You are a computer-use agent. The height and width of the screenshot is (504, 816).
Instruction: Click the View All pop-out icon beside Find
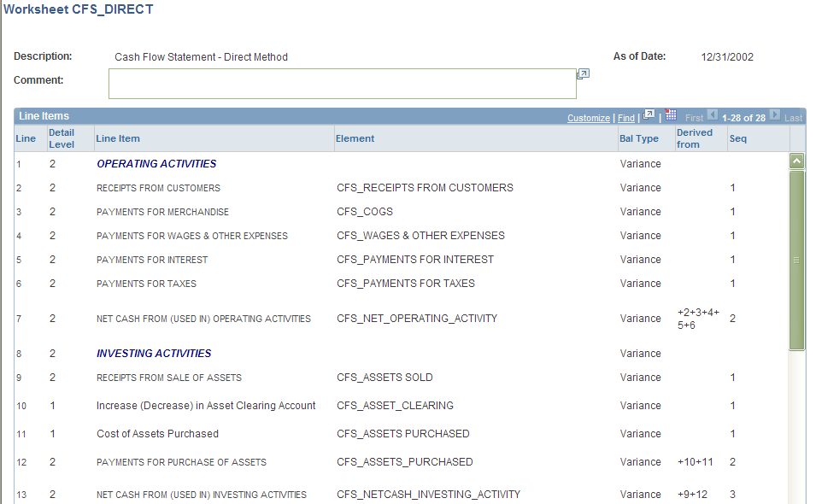649,114
